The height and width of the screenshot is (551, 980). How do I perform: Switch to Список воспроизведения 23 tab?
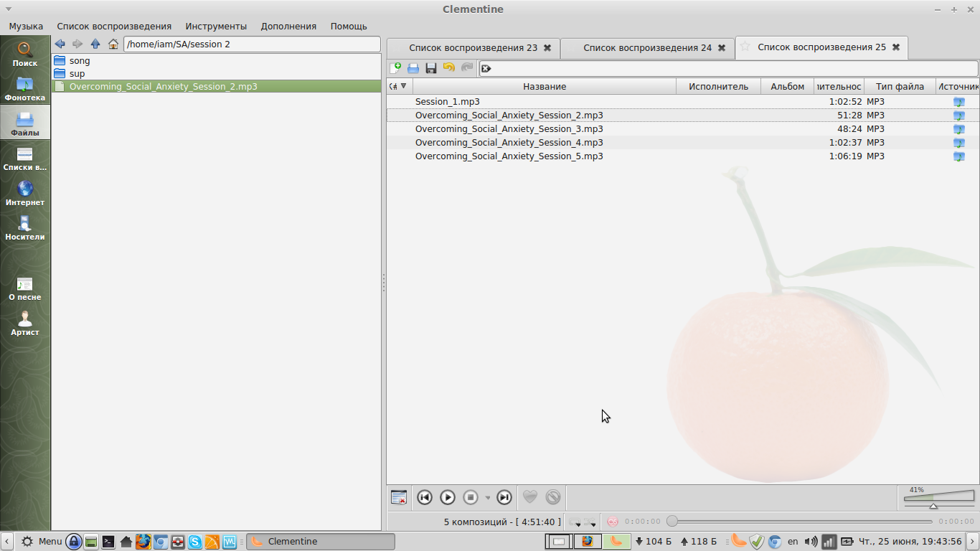[x=473, y=48]
